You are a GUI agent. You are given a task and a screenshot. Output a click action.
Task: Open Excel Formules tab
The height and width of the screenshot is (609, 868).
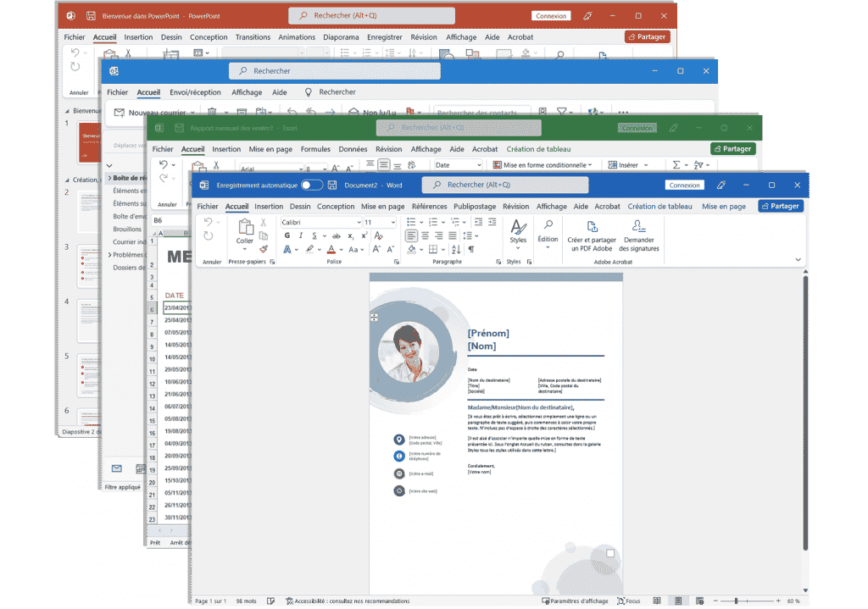click(x=315, y=149)
